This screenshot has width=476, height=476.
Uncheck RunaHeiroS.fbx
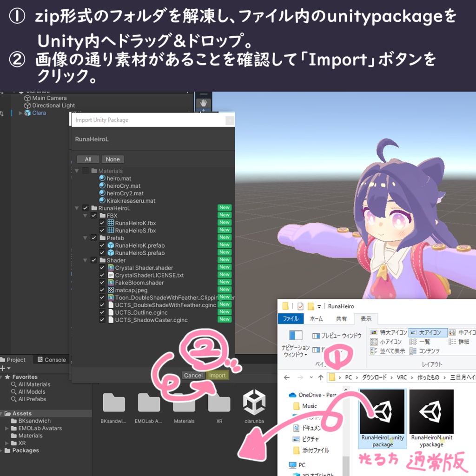(102, 231)
